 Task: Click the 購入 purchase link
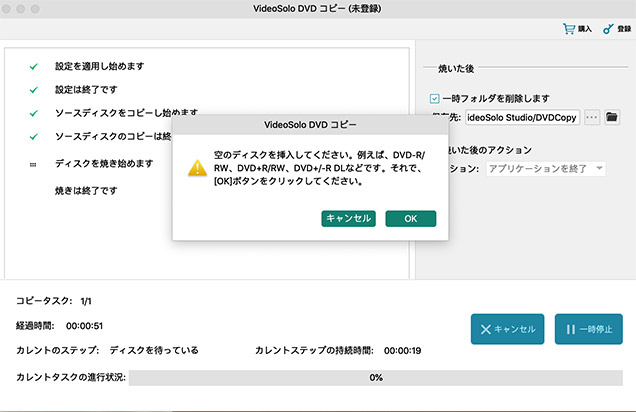(584, 29)
